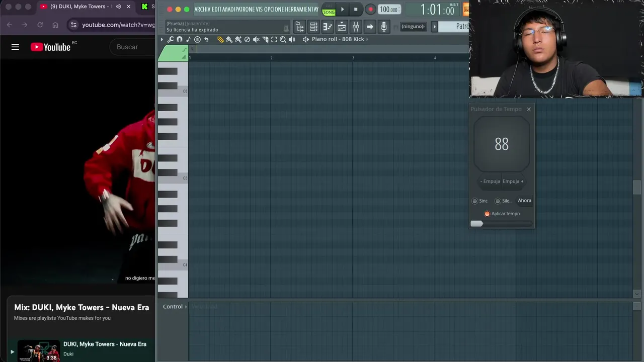The image size is (644, 362).
Task: Select the Paint brush tool in piano roll
Action: tap(229, 39)
